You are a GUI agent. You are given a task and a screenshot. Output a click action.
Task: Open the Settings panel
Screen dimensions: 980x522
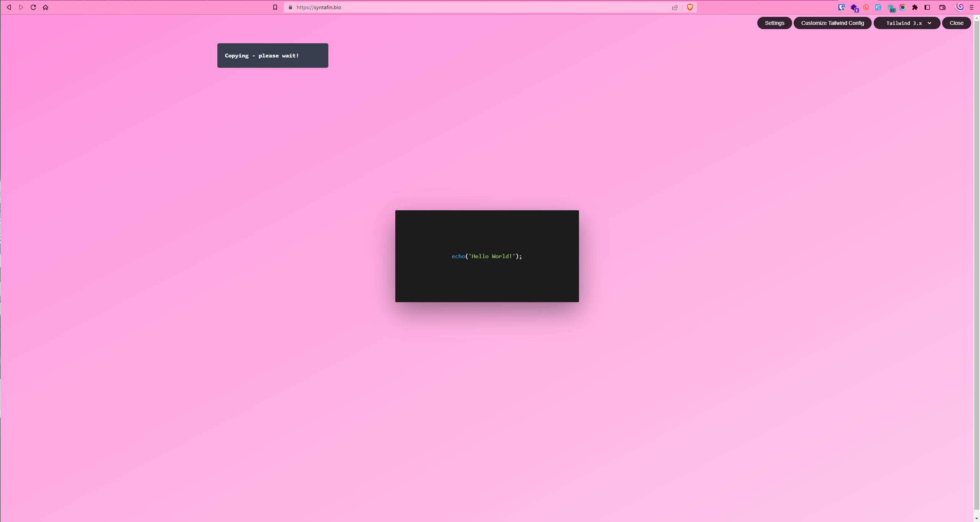774,23
